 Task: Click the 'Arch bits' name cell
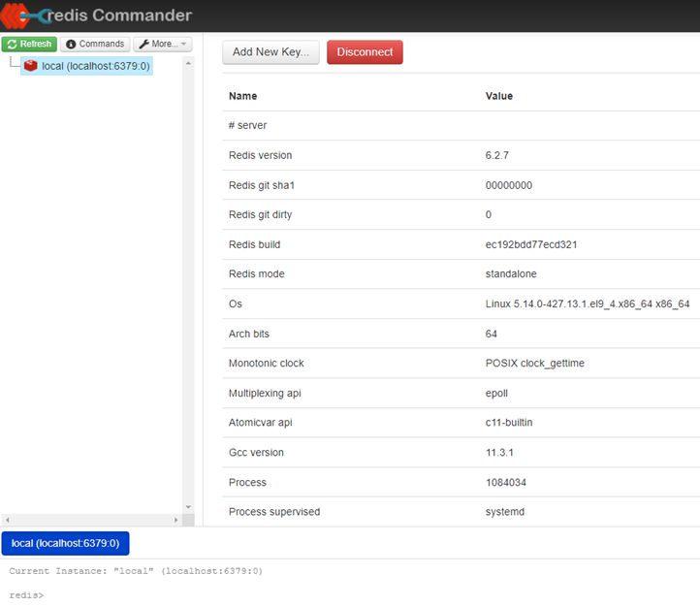click(x=249, y=334)
